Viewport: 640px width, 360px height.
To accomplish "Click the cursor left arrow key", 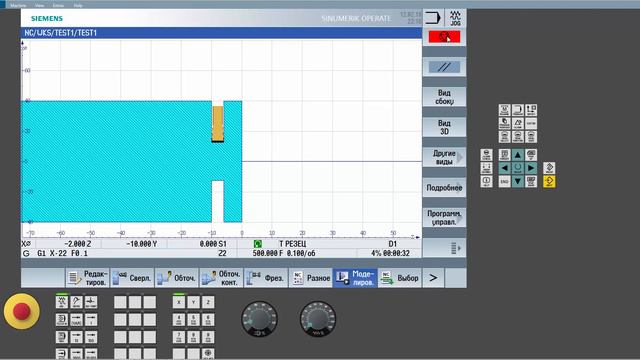I will 504,168.
